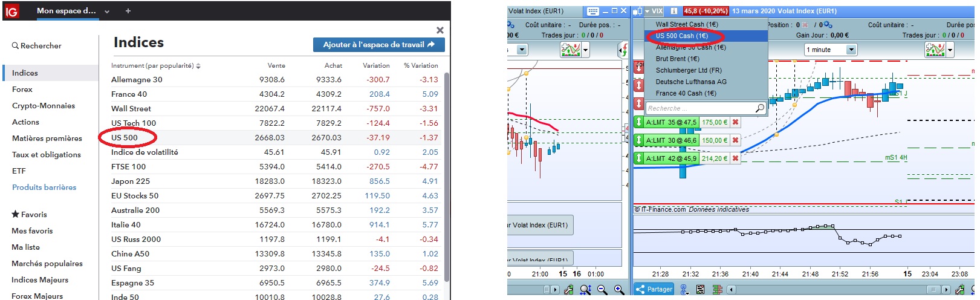
Task: Click the green arrow handle of A:LMT 42 order
Action: pyautogui.click(x=638, y=158)
